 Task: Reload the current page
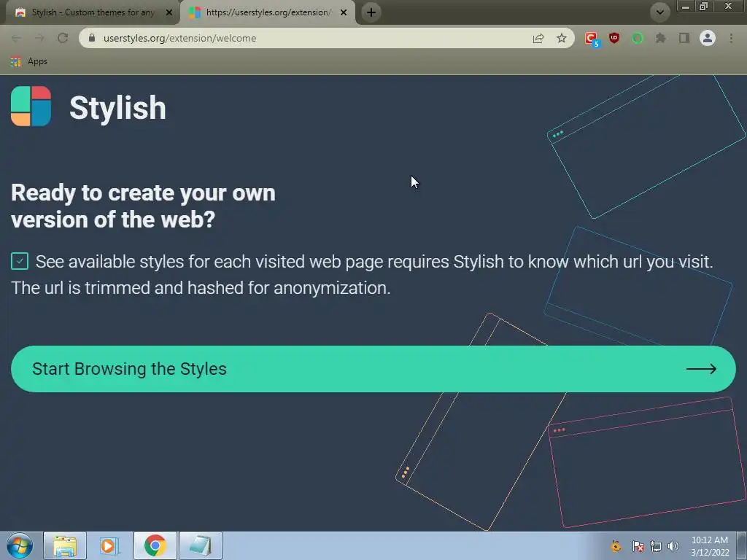tap(63, 38)
